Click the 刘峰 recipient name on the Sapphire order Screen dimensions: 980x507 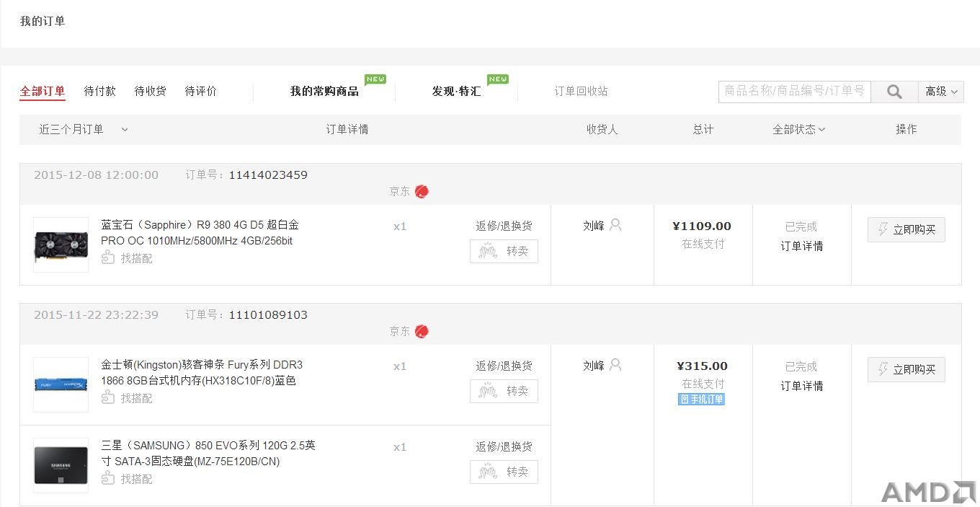click(x=594, y=226)
